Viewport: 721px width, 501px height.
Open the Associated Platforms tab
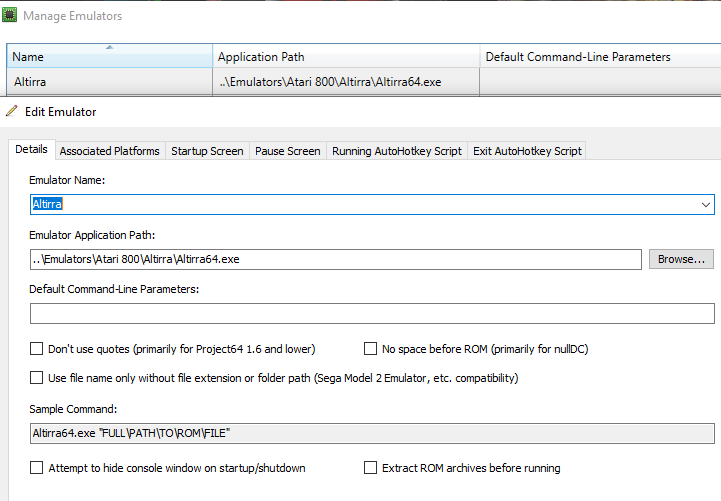tap(109, 151)
